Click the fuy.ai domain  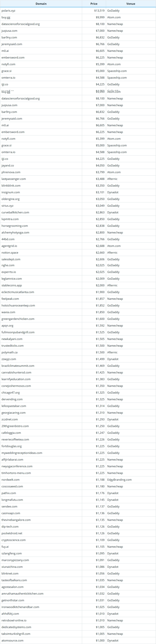[5, 547]
